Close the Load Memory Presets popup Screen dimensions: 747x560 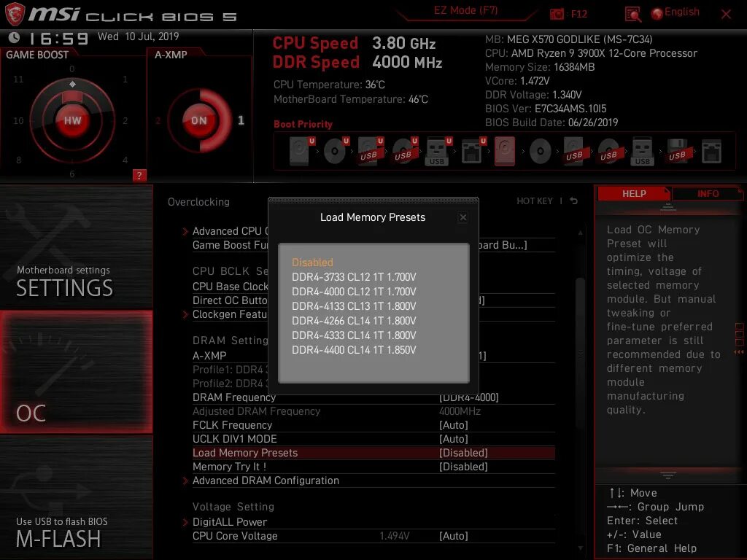pos(463,217)
